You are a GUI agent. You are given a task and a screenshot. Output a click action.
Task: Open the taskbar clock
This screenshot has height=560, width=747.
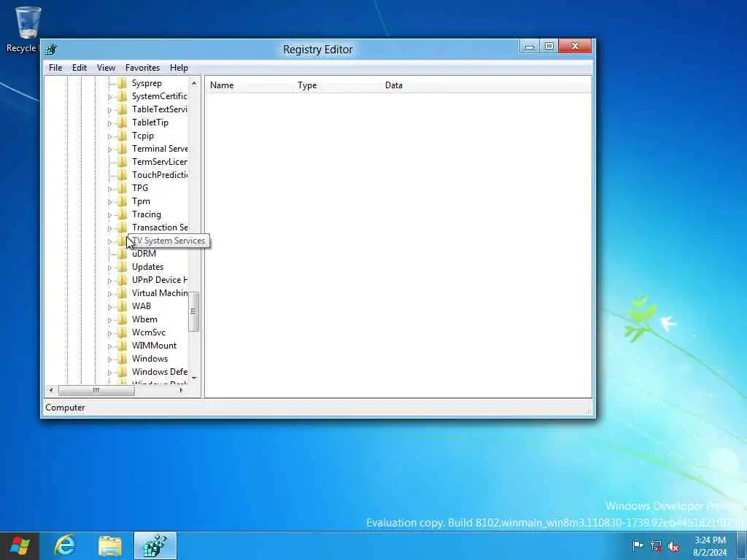click(x=710, y=546)
